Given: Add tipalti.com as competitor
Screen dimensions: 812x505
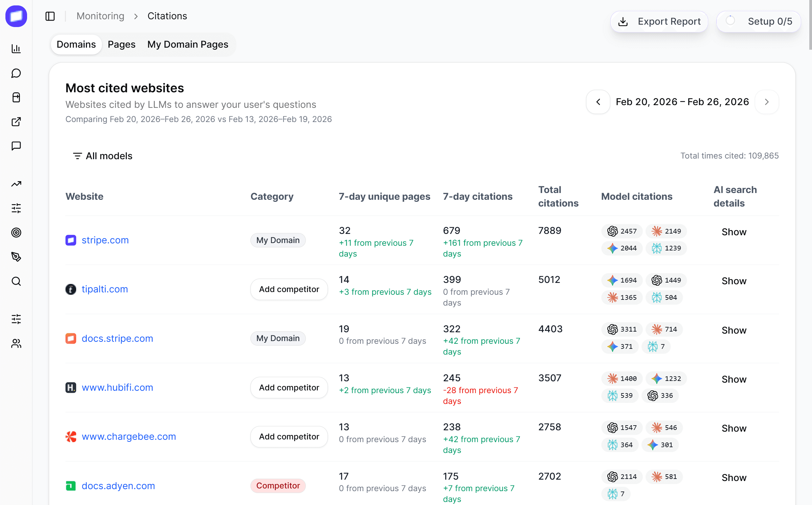Looking at the screenshot, I should pos(289,289).
